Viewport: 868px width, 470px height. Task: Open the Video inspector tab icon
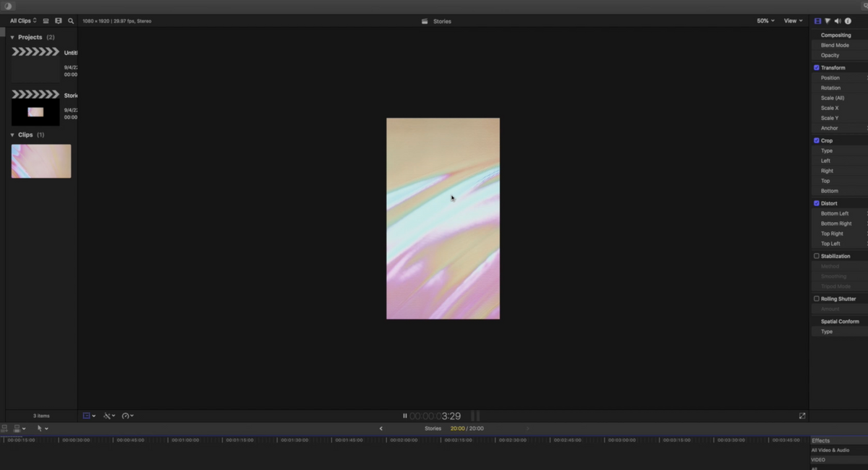point(817,21)
